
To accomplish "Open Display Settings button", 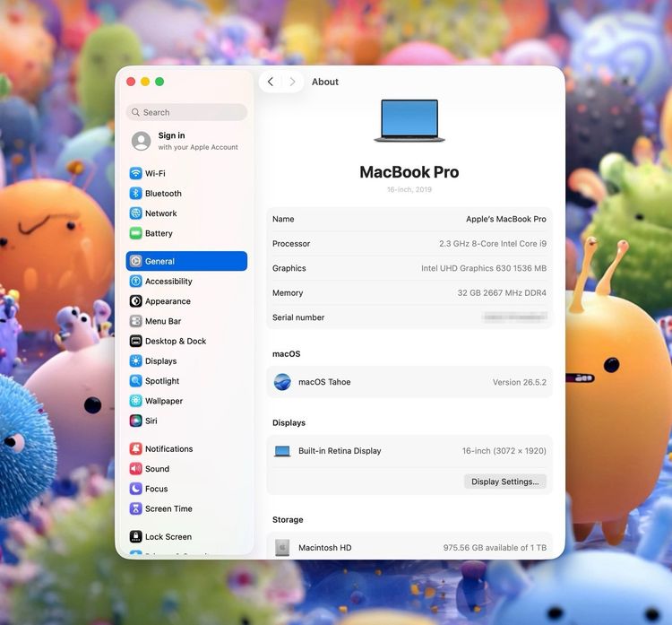I will point(504,482).
